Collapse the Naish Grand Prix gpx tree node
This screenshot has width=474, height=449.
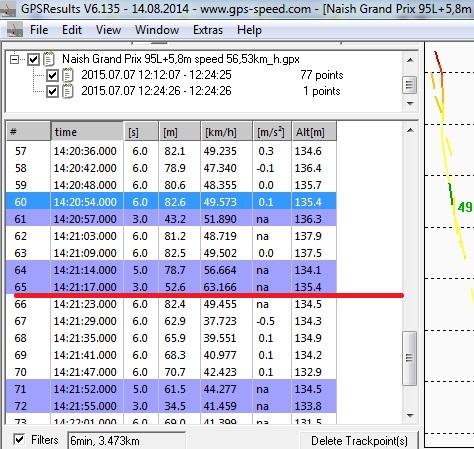coord(14,60)
